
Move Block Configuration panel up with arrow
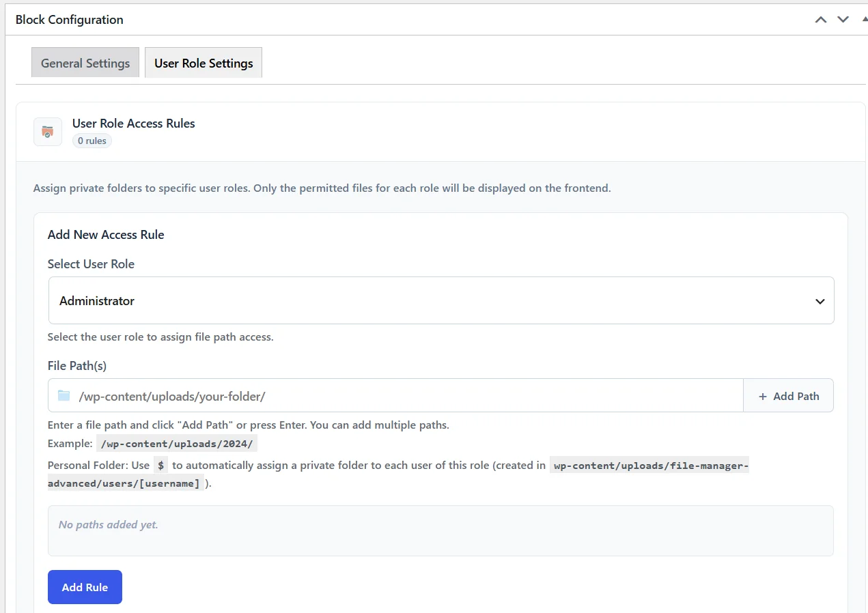pyautogui.click(x=821, y=20)
